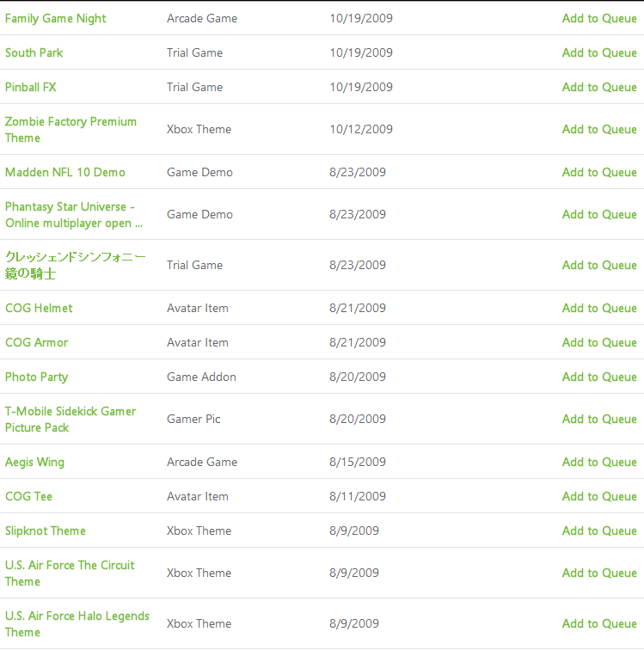Add Madden NFL 10 Demo to queue
The image size is (644, 650).
tap(599, 173)
